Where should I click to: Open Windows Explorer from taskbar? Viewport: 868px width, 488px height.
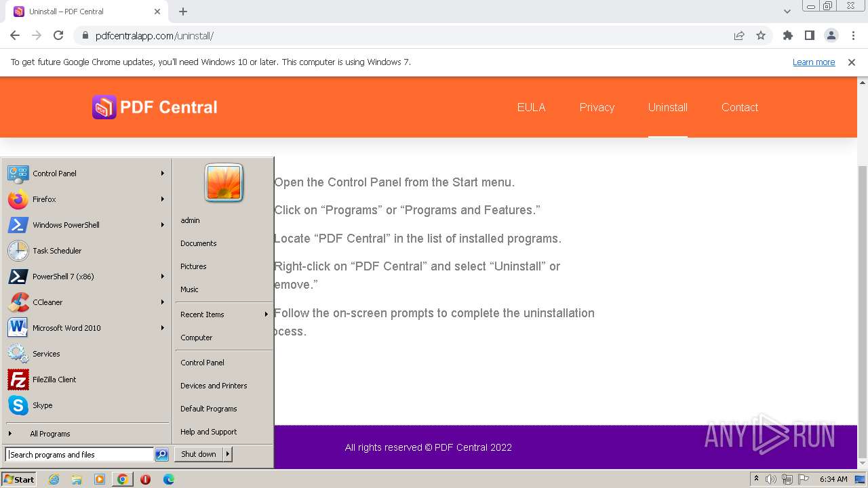[x=77, y=479]
